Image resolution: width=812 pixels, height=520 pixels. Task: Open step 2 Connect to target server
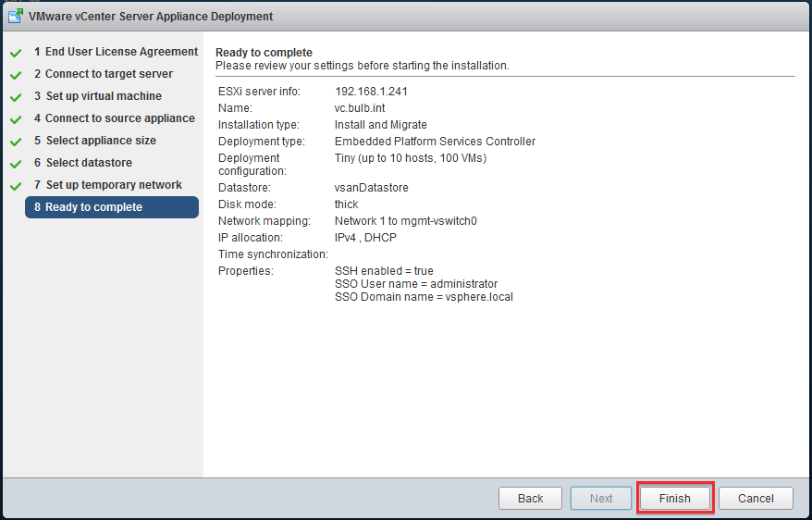104,74
